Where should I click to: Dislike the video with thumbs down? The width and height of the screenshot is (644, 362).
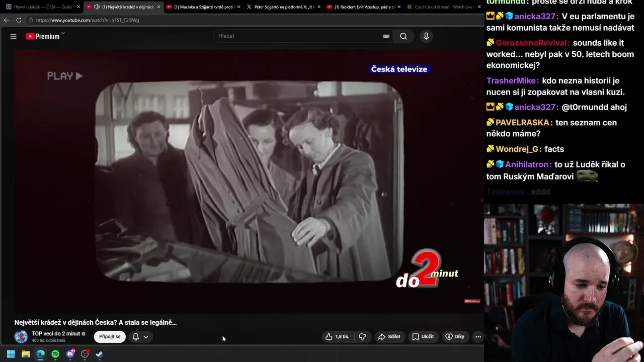coord(362,337)
